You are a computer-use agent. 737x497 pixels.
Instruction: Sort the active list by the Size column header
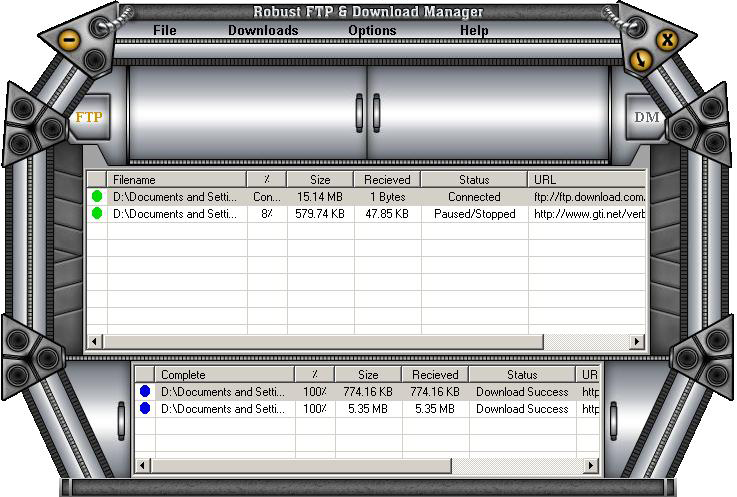(x=320, y=180)
